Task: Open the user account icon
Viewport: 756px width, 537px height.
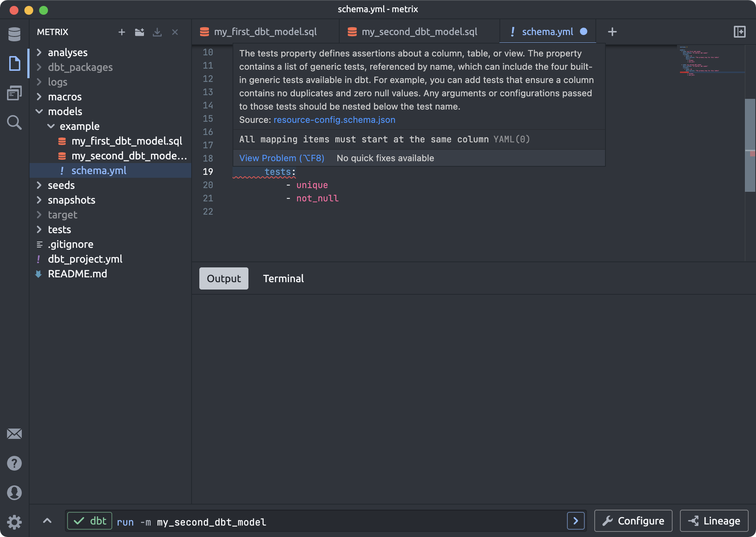Action: pyautogui.click(x=14, y=493)
